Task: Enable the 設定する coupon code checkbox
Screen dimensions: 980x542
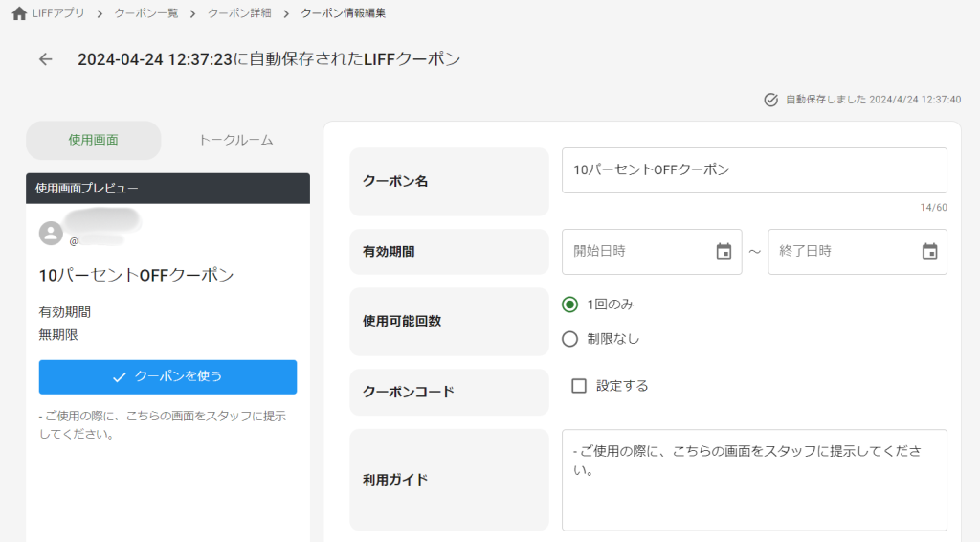Action: pos(579,386)
